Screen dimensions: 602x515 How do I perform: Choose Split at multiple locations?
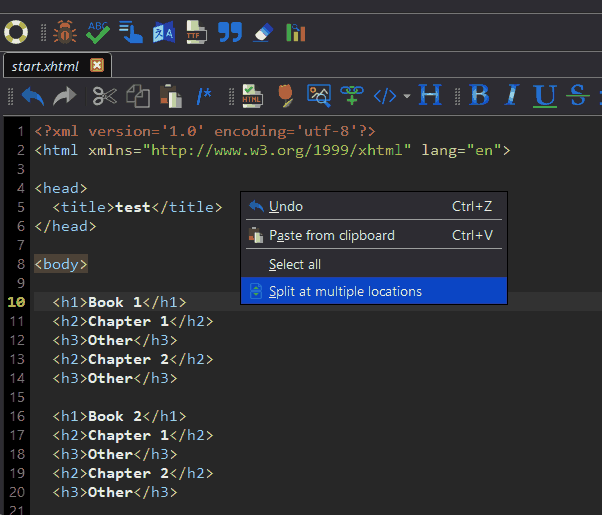coord(374,291)
